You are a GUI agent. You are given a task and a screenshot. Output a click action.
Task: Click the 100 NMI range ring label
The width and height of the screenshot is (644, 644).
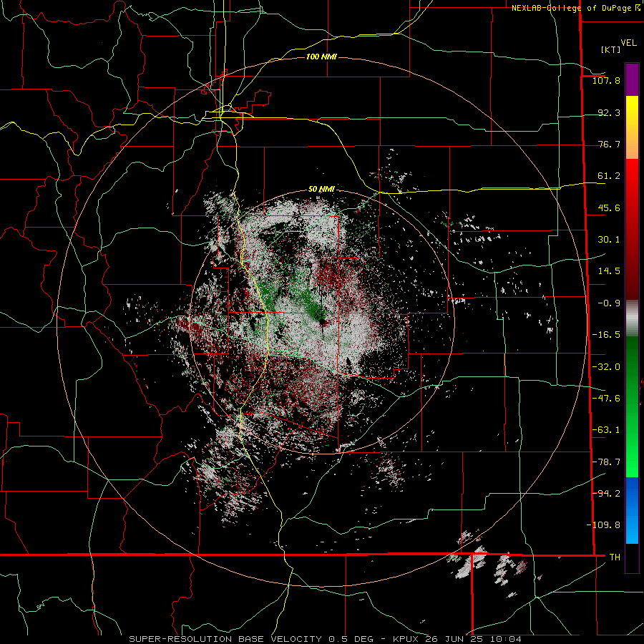pos(321,57)
